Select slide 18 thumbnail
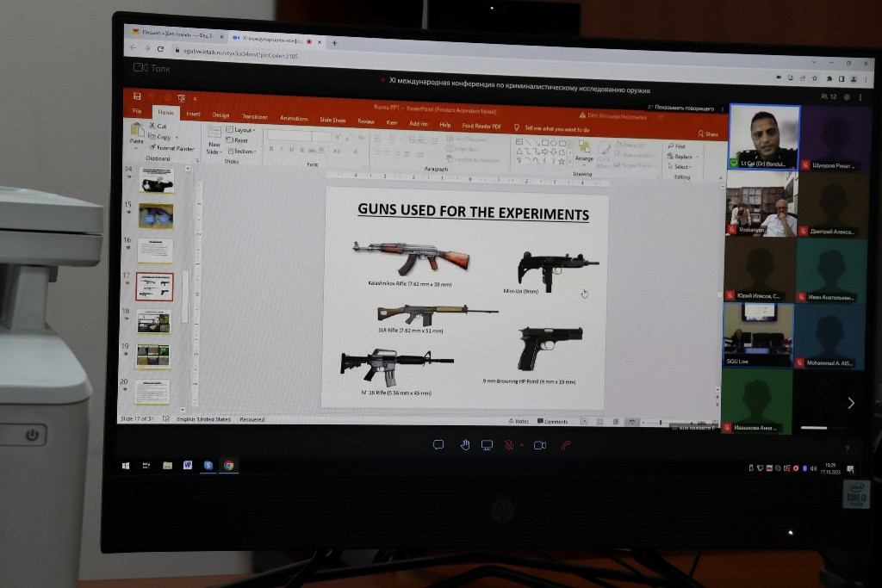Image resolution: width=882 pixels, height=588 pixels. click(153, 321)
